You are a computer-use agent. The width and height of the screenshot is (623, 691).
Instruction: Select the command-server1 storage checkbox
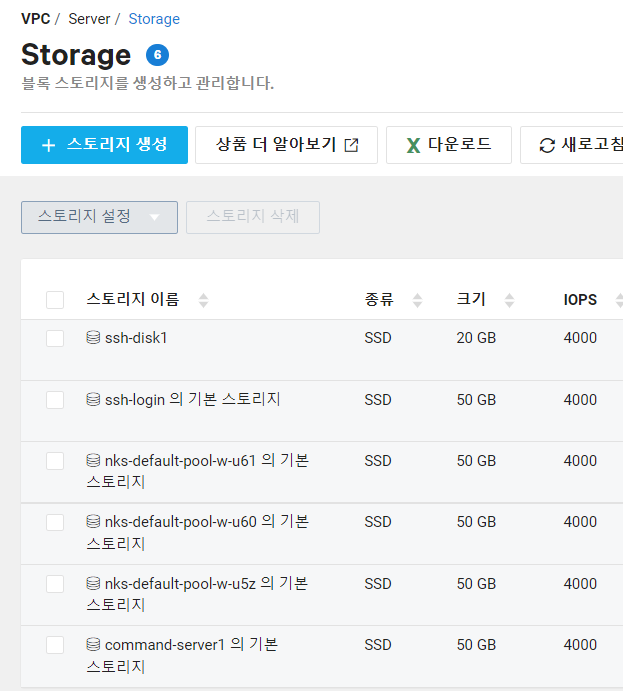[x=55, y=645]
